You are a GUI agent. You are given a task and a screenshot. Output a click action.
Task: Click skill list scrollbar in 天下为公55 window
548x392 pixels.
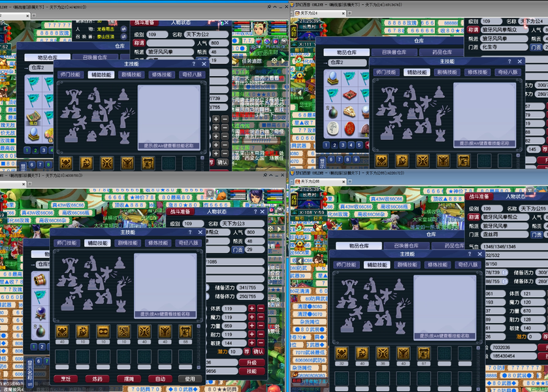point(477,367)
